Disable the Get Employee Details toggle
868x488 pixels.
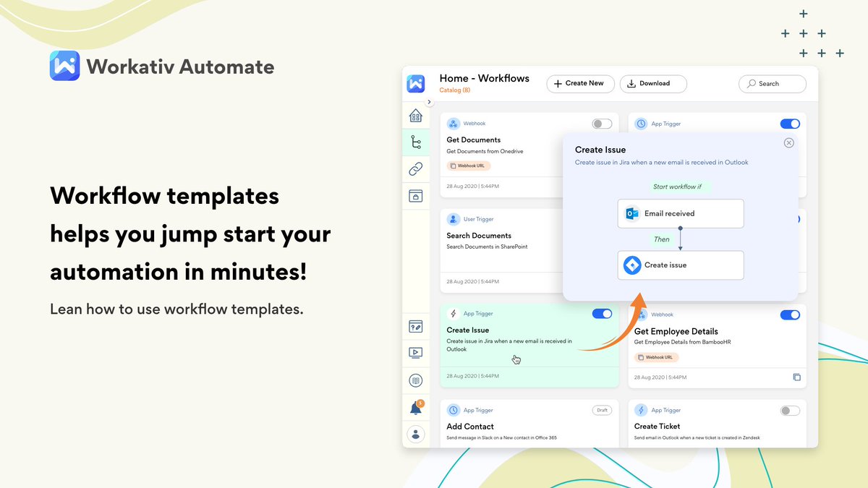[789, 314]
